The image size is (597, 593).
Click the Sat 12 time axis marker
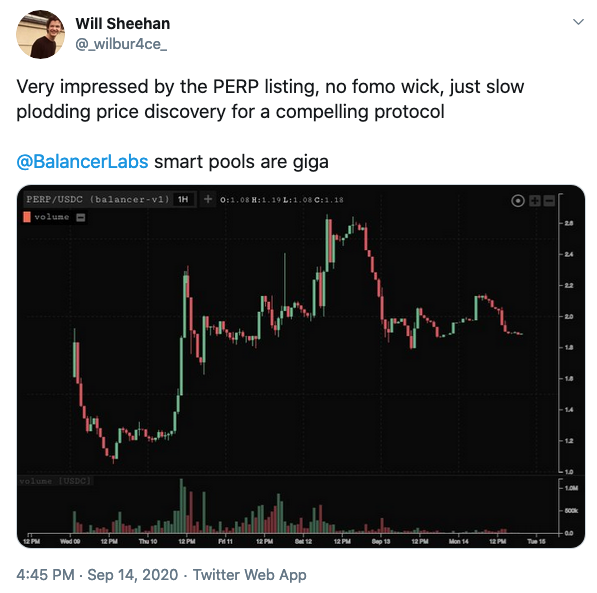pyautogui.click(x=303, y=541)
